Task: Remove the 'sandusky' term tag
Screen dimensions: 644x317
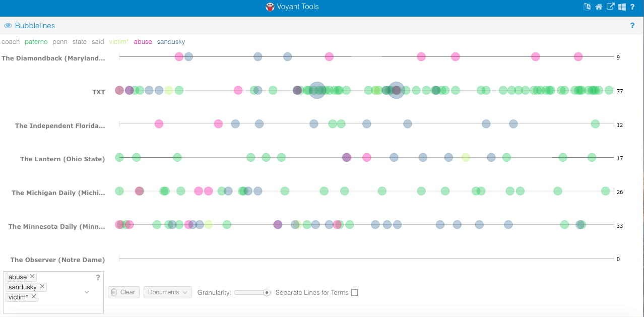Action: coord(42,287)
